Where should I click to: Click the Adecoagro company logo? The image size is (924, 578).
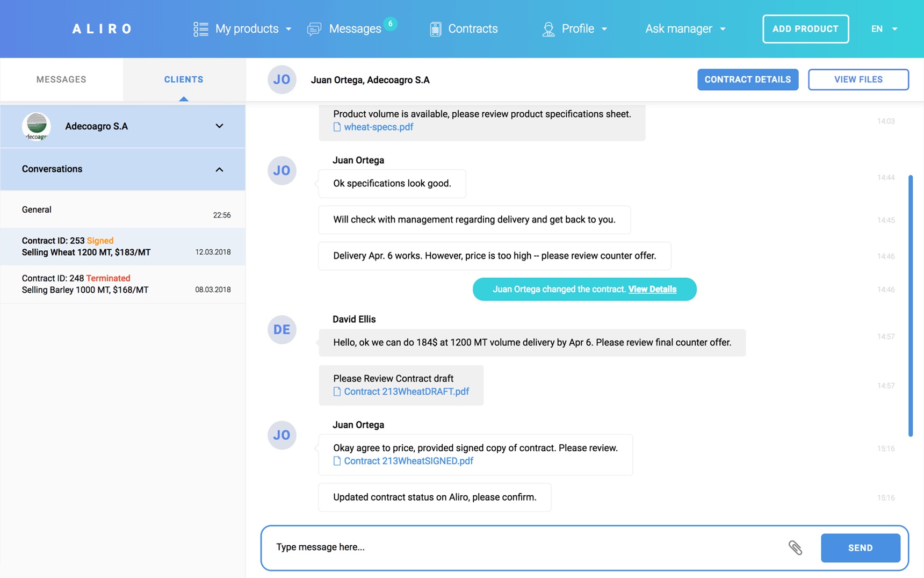point(37,126)
